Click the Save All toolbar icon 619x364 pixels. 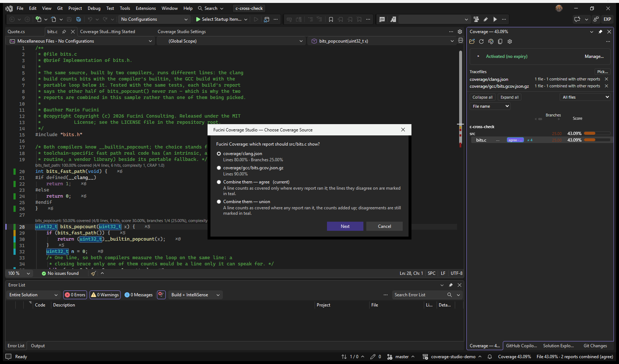(x=78, y=19)
